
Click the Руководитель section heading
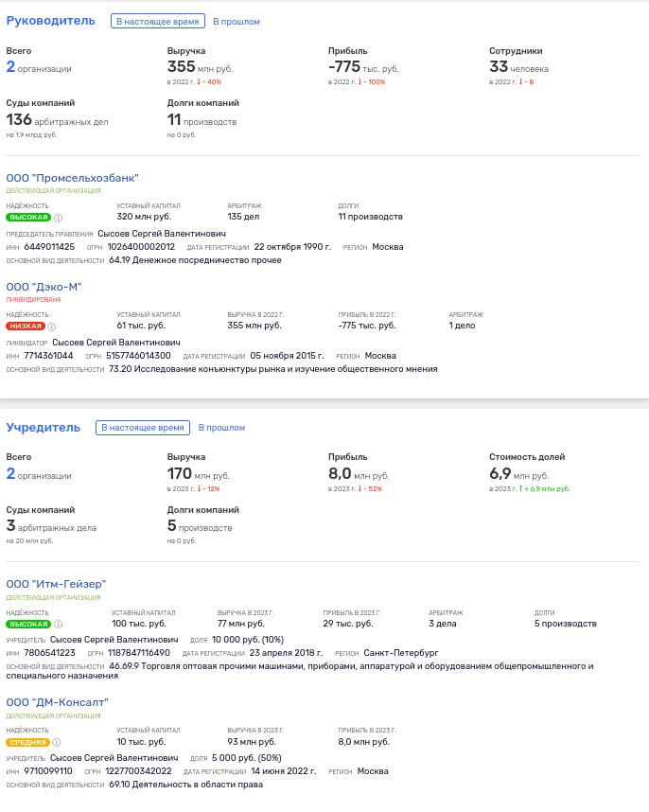point(51,21)
